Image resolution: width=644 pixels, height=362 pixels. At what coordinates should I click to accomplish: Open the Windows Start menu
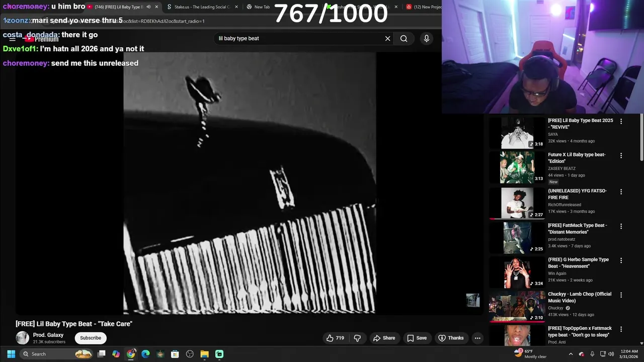coord(11,354)
